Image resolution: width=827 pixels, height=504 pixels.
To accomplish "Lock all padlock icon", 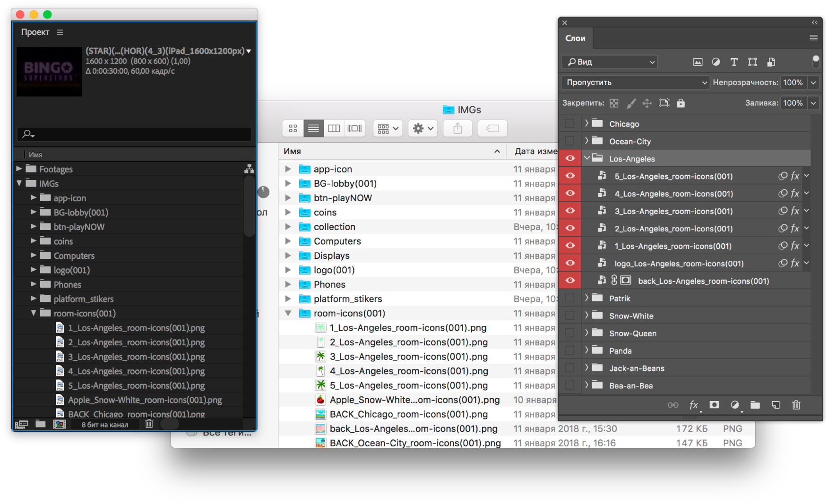I will 681,103.
